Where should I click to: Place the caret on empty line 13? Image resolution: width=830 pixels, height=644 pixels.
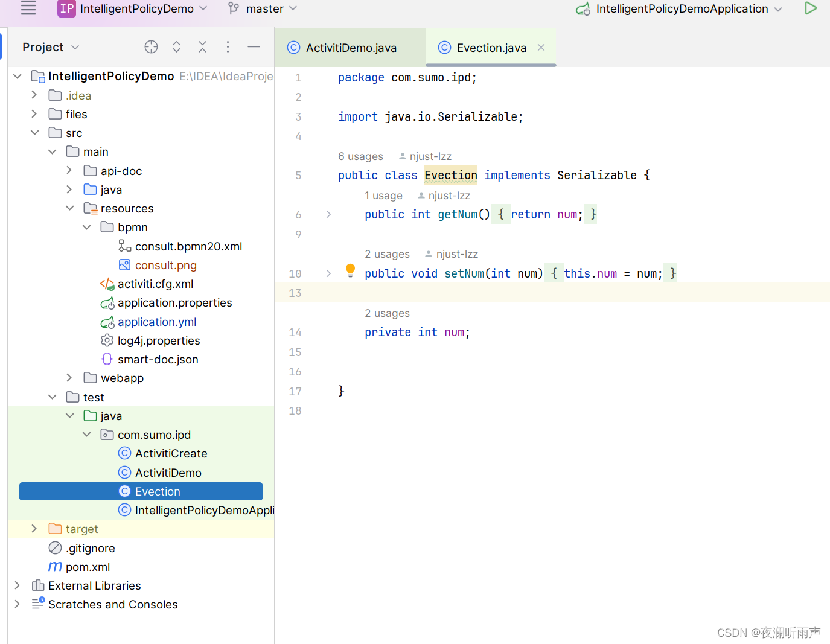[583, 293]
